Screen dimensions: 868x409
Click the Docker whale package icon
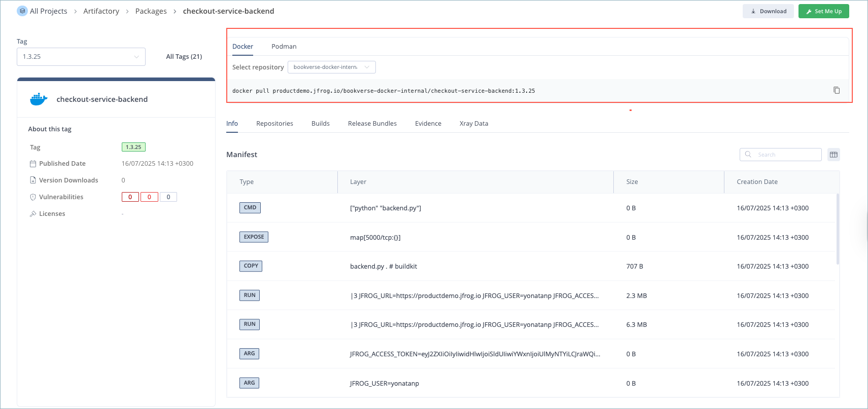point(39,99)
